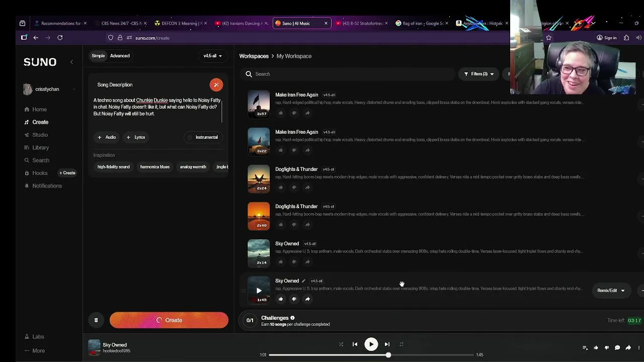This screenshot has height=362, width=644.
Task: Like the first Make Iran Free Again song
Action: [281, 113]
